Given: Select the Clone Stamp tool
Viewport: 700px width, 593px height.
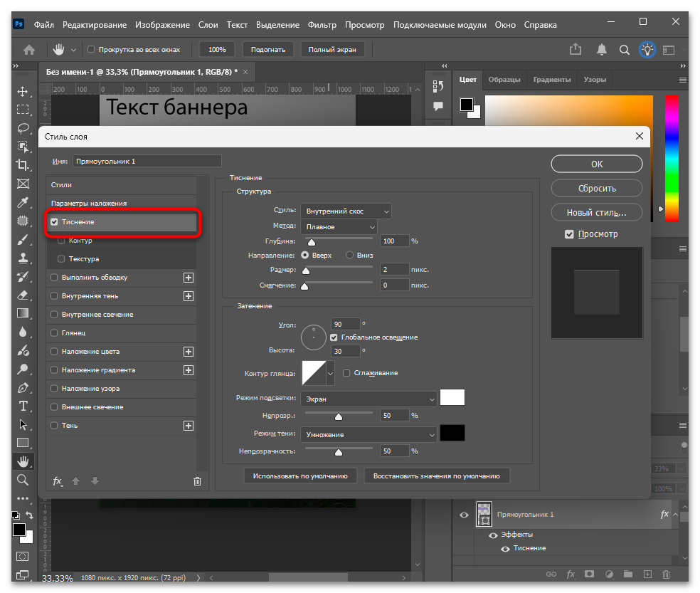Looking at the screenshot, I should pos(22,258).
